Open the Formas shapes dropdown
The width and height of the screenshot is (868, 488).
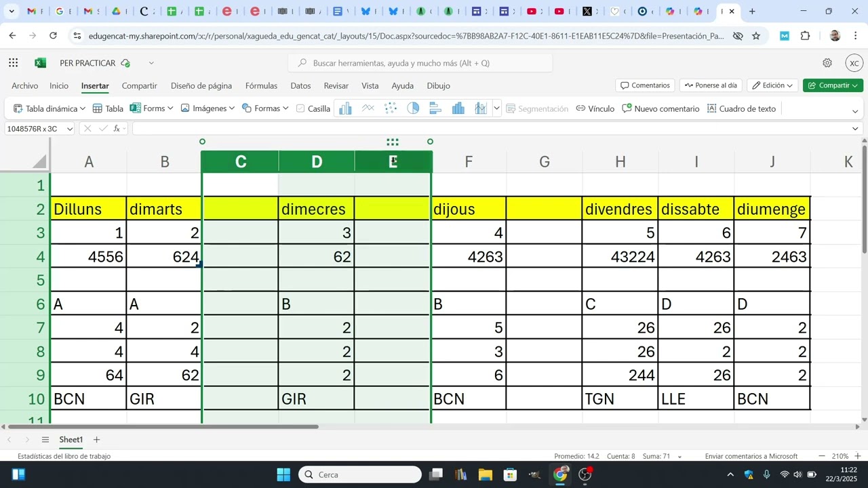285,108
